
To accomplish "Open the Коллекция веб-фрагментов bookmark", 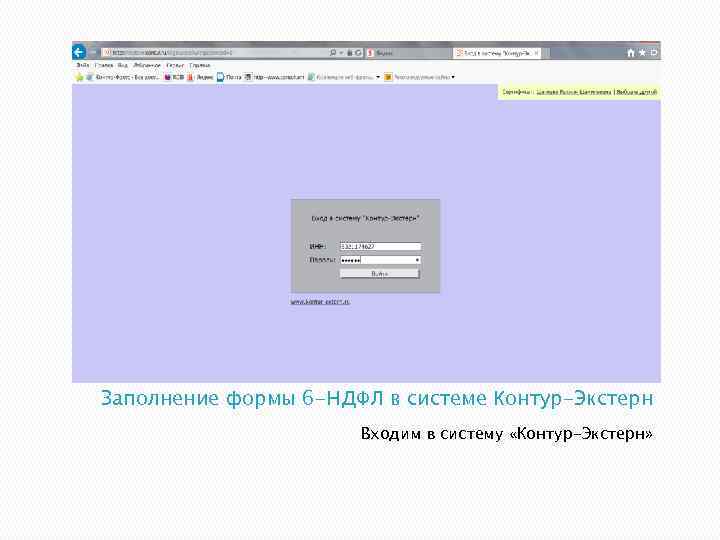I will (340, 77).
